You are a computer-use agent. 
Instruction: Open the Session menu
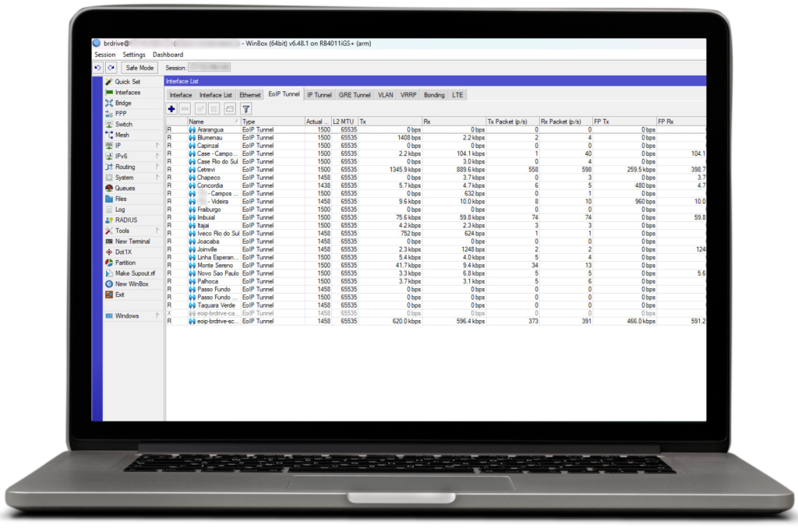click(x=105, y=55)
